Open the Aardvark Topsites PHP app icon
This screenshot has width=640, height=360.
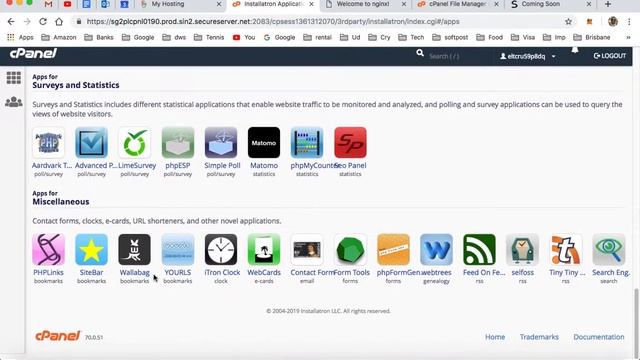click(x=49, y=142)
